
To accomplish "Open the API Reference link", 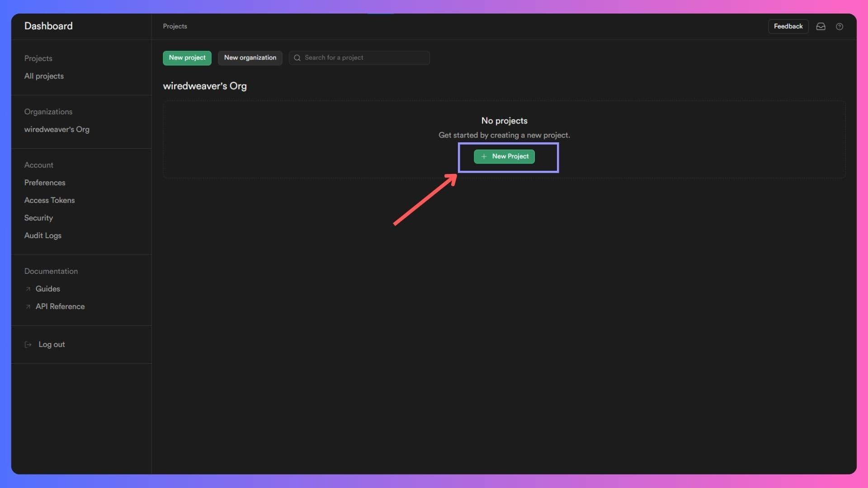I will [60, 306].
